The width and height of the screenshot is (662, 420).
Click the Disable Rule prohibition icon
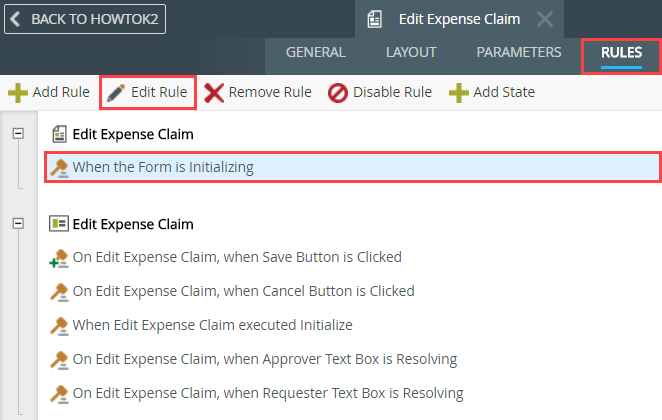(x=338, y=93)
